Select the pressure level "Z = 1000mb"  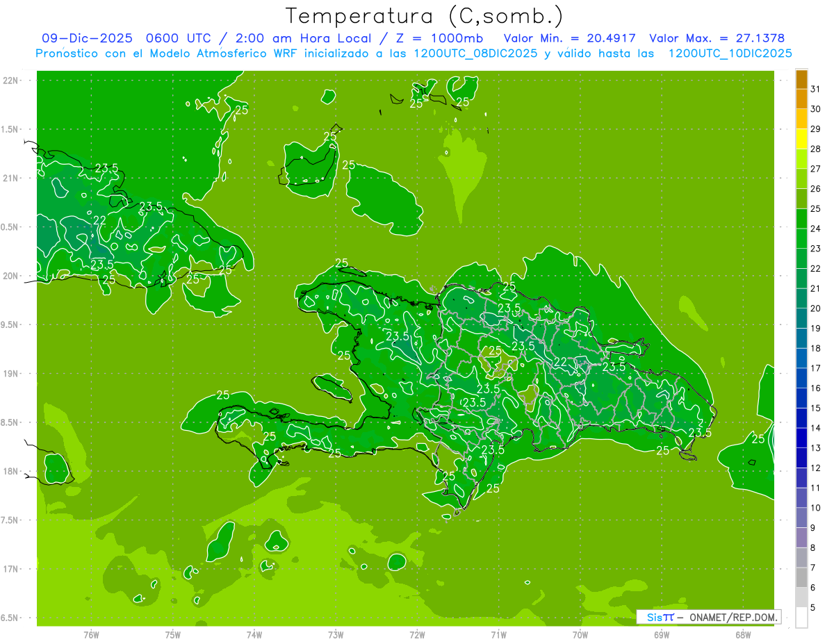click(441, 38)
